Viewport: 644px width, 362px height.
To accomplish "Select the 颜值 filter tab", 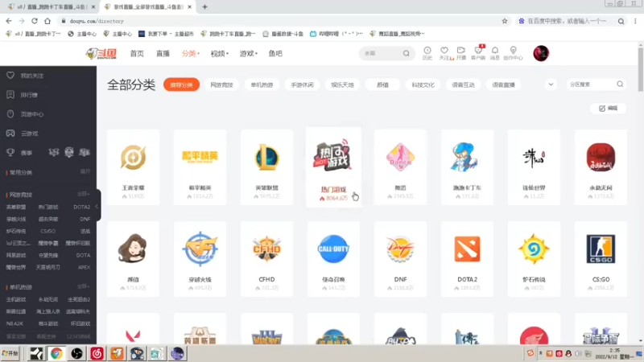I will pyautogui.click(x=383, y=84).
